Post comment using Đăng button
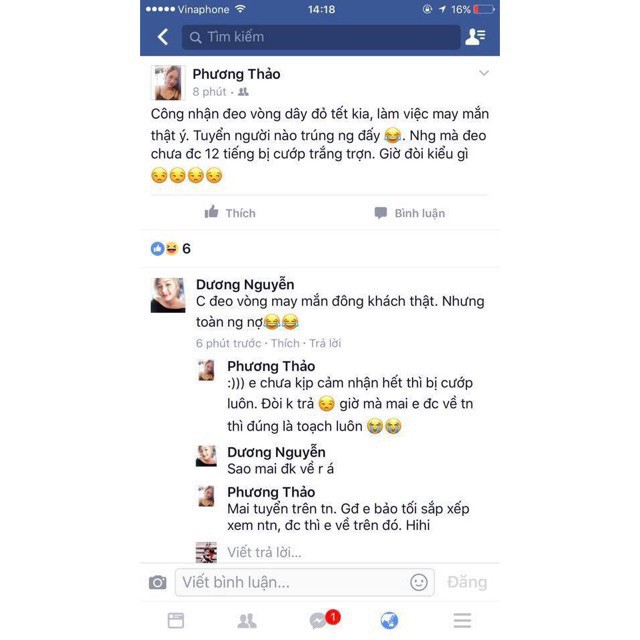This screenshot has width=640, height=640. pos(467,582)
